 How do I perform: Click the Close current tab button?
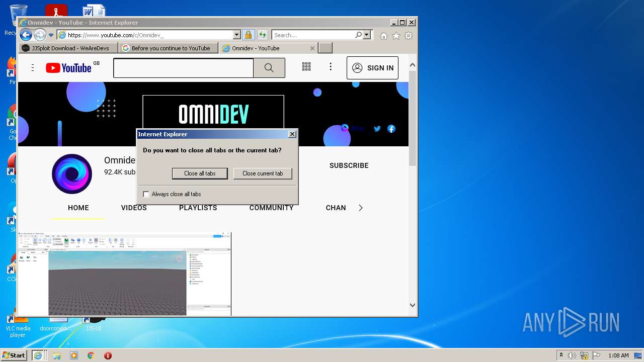coord(263,173)
